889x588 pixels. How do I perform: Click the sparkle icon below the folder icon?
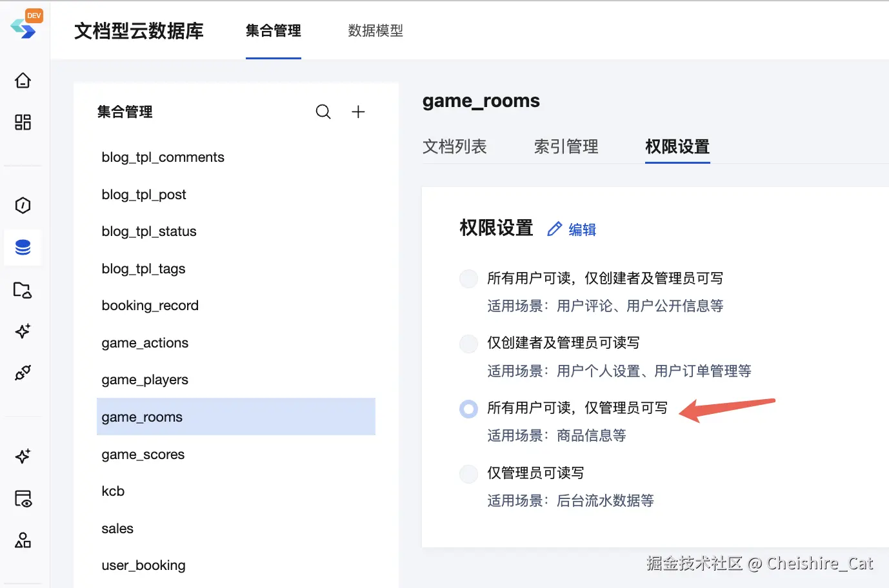(23, 331)
